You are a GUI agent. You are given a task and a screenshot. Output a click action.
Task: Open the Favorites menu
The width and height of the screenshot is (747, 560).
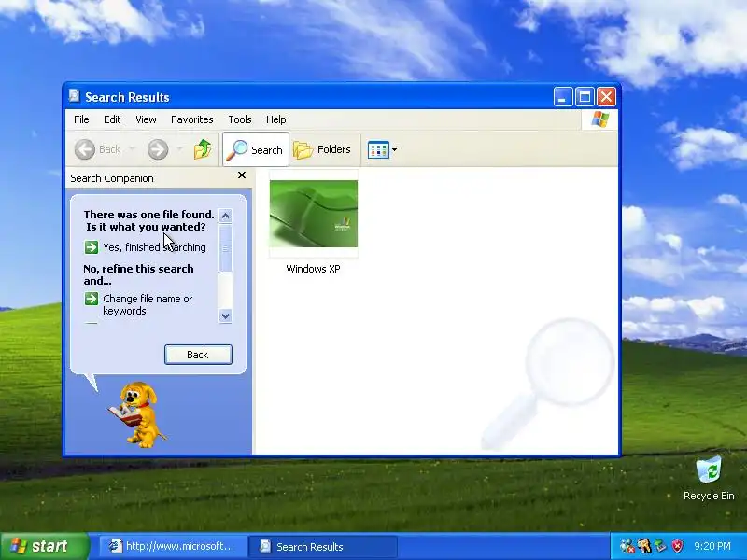point(192,119)
